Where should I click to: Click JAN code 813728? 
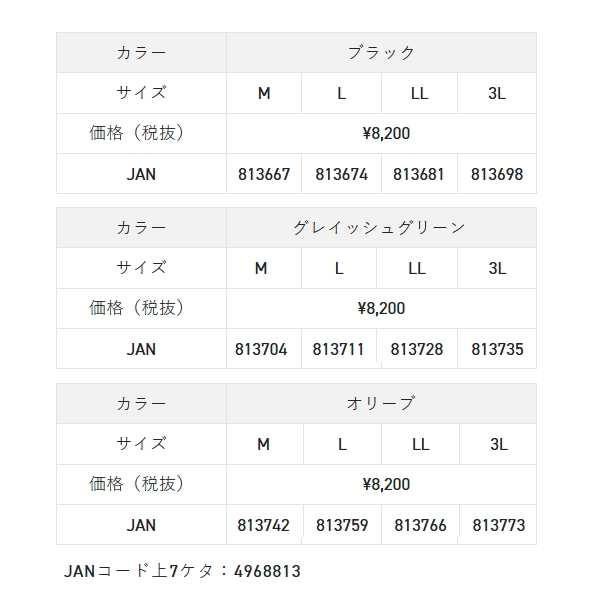point(417,349)
